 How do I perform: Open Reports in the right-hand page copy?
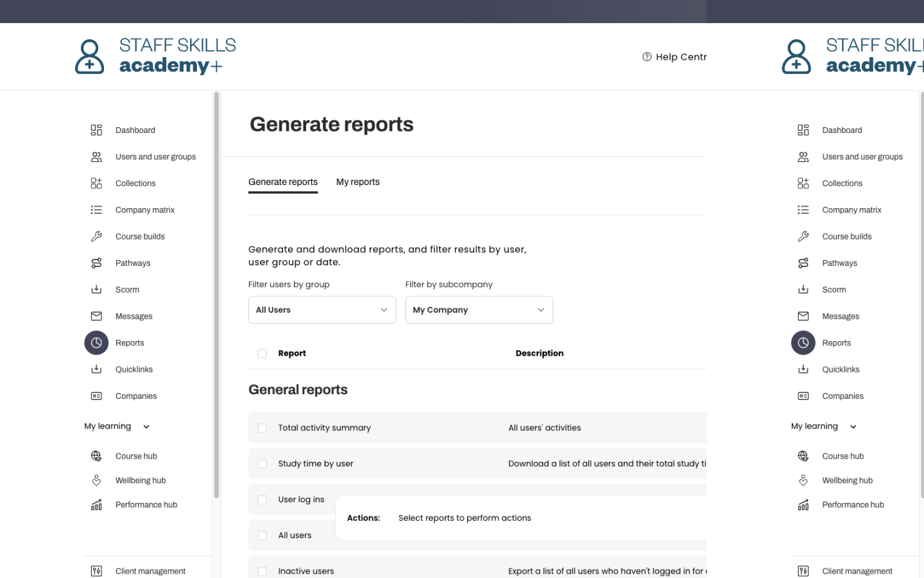[x=836, y=343]
